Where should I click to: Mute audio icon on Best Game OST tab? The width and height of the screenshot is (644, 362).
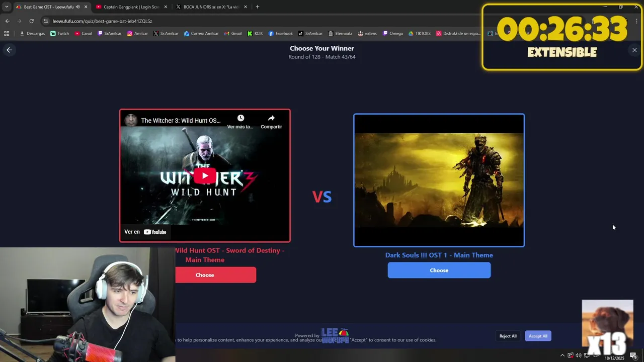coord(78,7)
